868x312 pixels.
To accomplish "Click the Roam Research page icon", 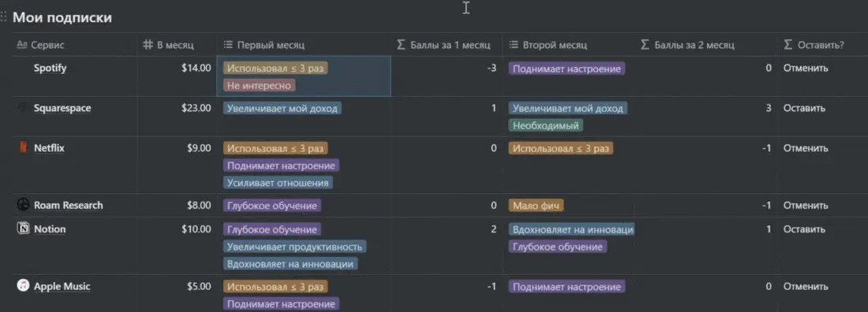I will 23,205.
